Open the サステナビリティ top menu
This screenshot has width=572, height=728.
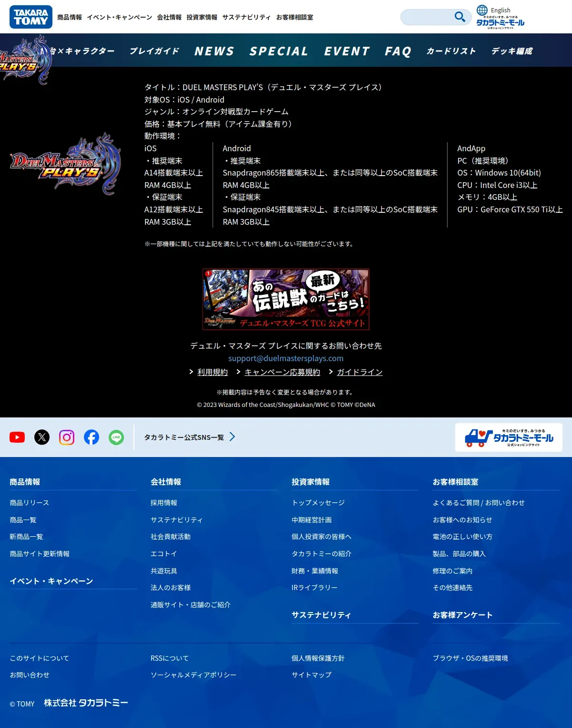(x=246, y=17)
